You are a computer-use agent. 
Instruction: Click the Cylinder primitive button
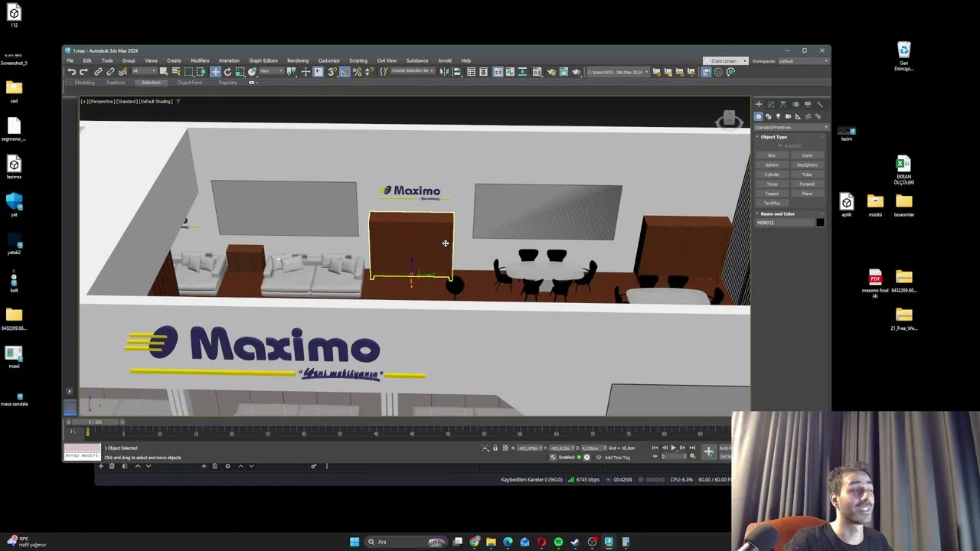pyautogui.click(x=773, y=174)
